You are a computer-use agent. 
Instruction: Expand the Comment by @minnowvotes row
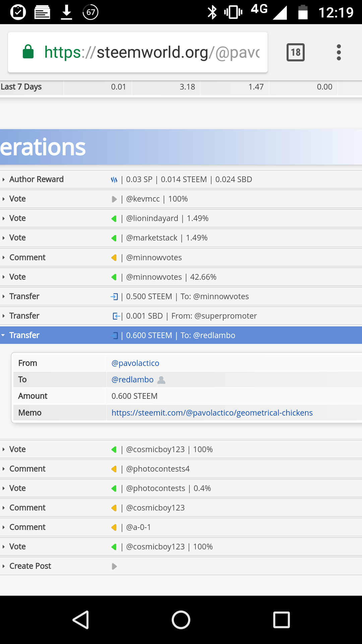pos(27,258)
